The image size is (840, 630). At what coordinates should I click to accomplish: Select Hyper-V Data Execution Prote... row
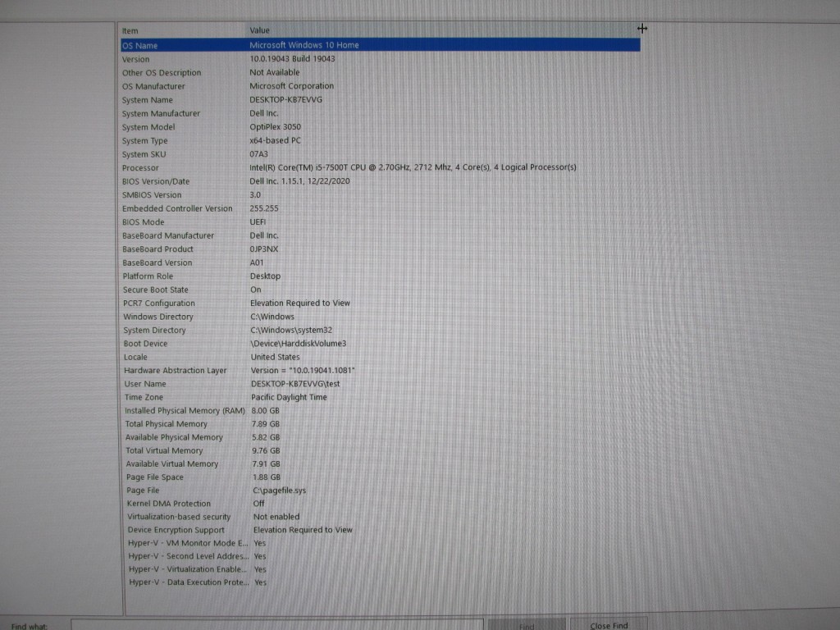pyautogui.click(x=189, y=582)
